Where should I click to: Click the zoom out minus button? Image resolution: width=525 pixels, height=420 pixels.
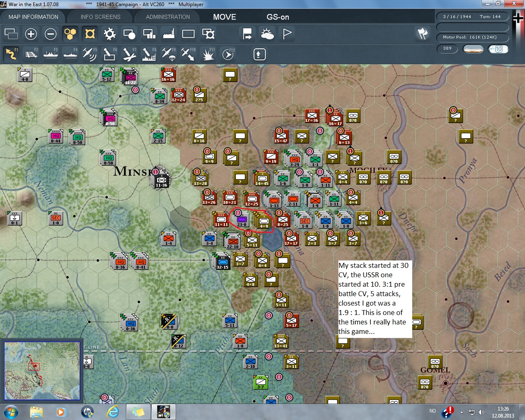50,34
